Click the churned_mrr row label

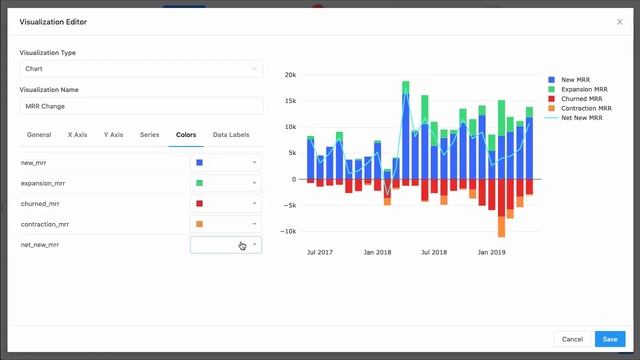[x=40, y=203]
